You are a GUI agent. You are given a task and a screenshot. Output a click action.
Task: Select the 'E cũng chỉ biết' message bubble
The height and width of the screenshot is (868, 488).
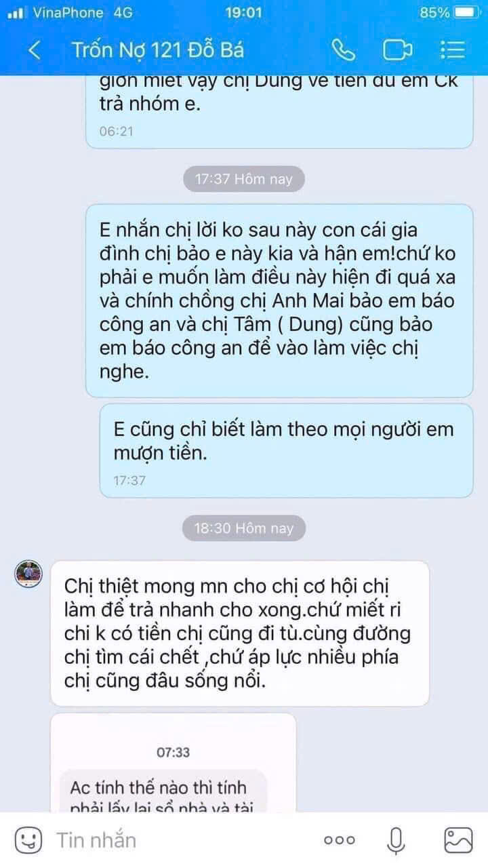(x=286, y=451)
